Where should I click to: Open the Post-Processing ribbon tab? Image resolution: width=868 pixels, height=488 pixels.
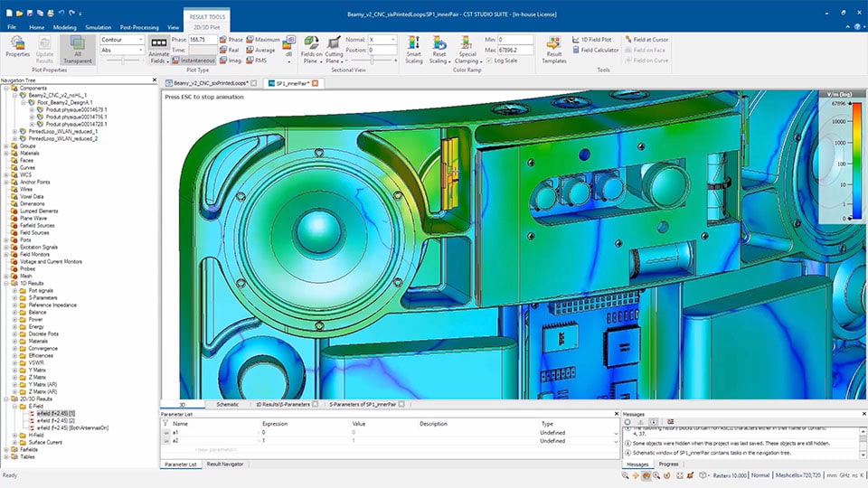coord(138,27)
